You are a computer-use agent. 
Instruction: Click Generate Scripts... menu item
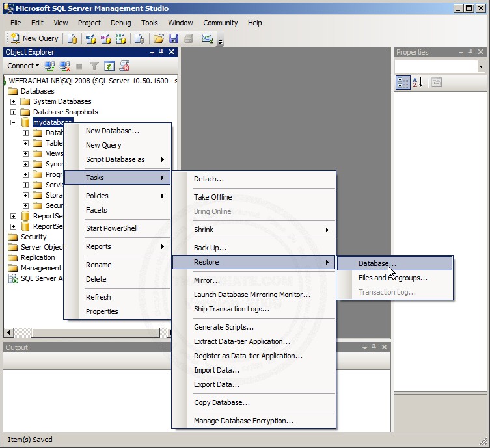click(254, 327)
